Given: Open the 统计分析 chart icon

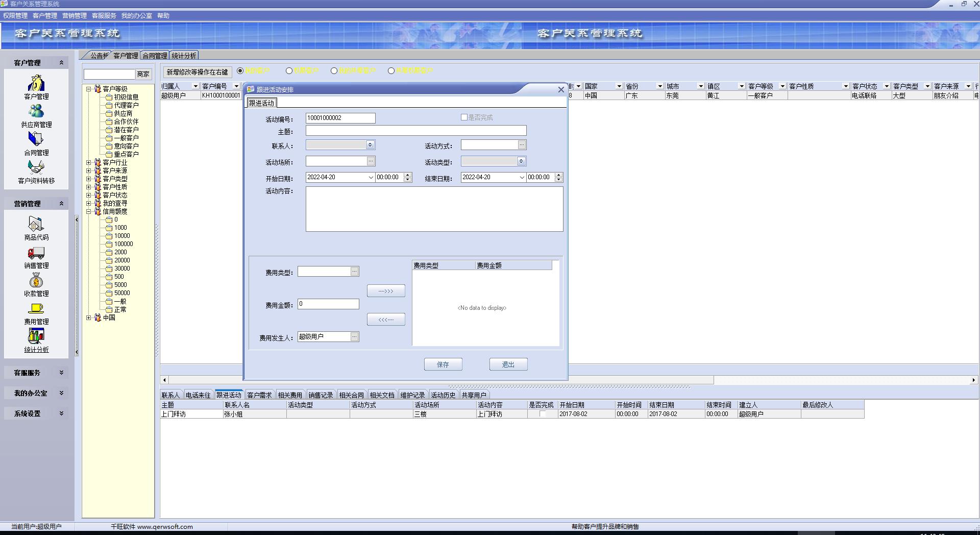Looking at the screenshot, I should pyautogui.click(x=36, y=337).
